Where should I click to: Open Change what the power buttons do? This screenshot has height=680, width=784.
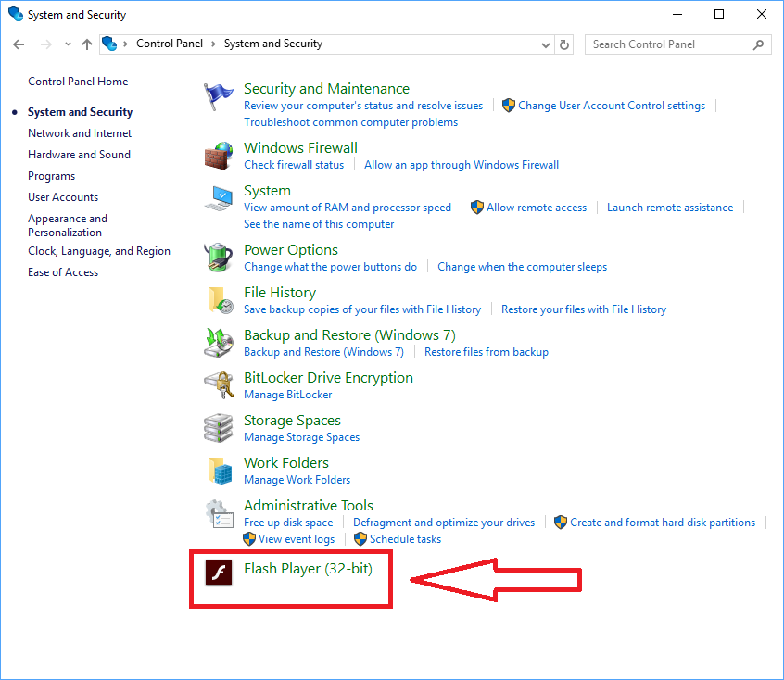[x=330, y=267]
